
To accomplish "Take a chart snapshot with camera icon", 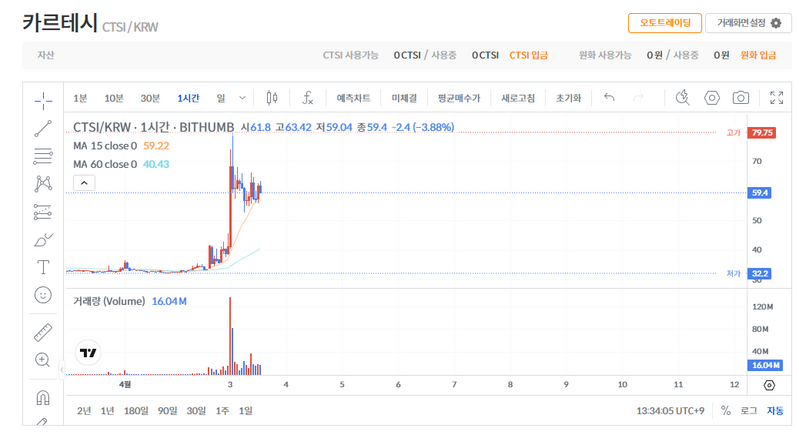I will [x=740, y=98].
